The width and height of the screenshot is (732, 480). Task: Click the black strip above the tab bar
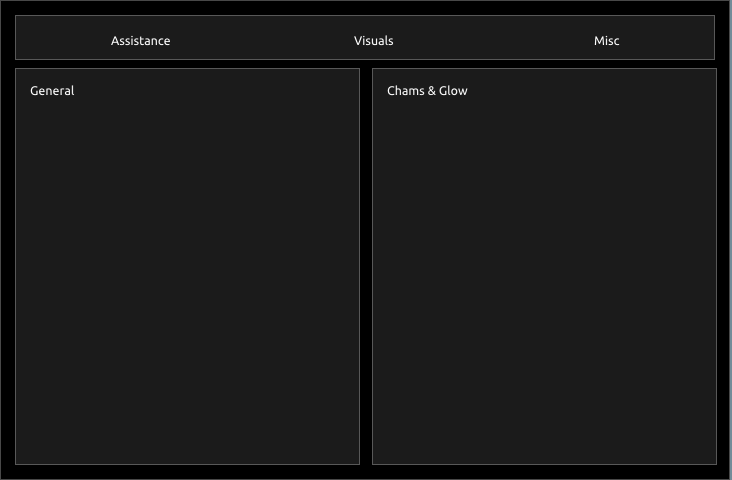point(366,7)
